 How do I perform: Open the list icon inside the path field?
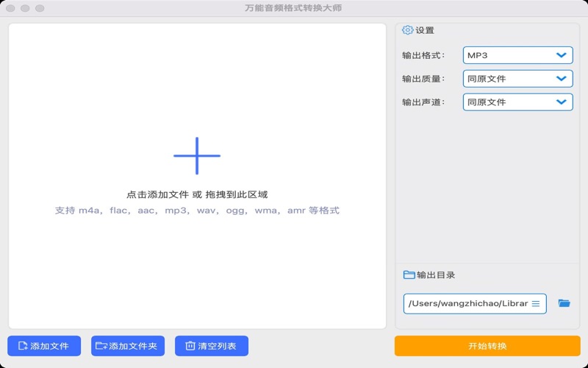click(536, 303)
